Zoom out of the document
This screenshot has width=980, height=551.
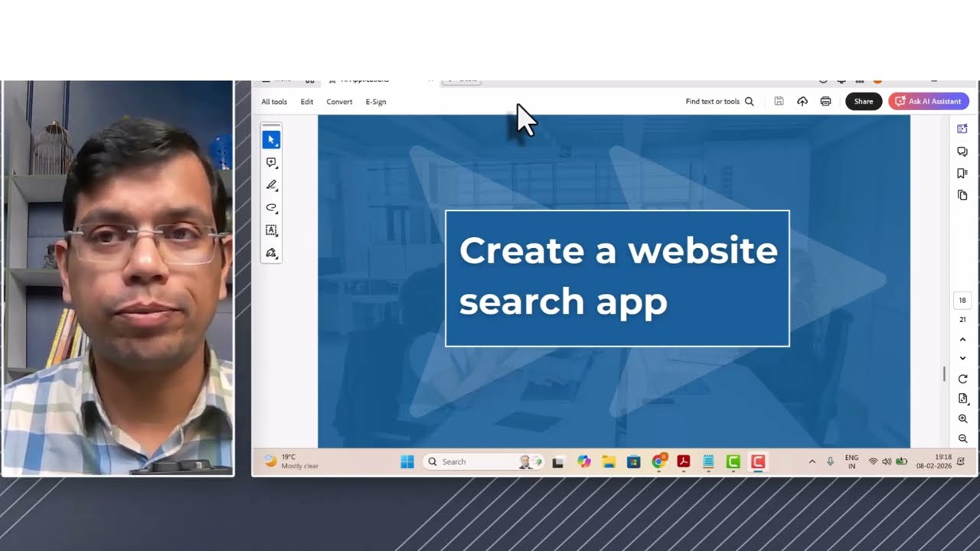click(x=962, y=439)
